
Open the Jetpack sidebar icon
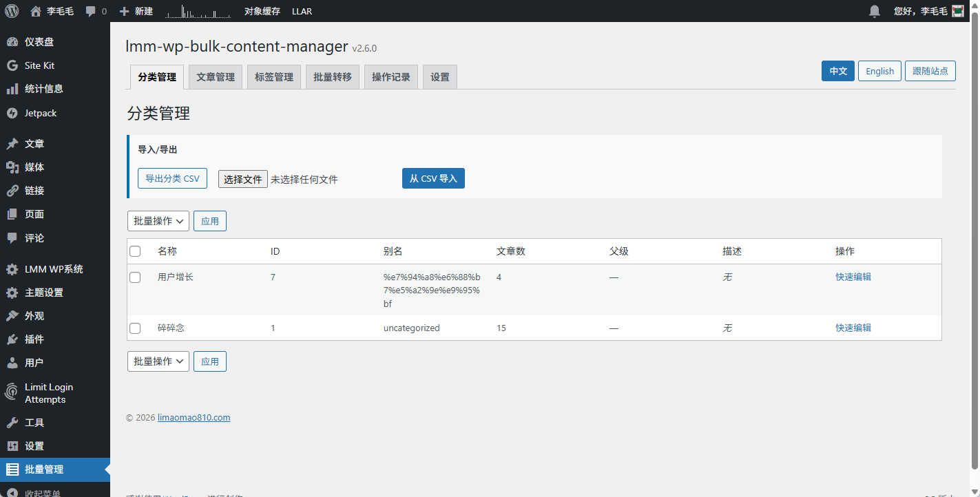[x=12, y=113]
